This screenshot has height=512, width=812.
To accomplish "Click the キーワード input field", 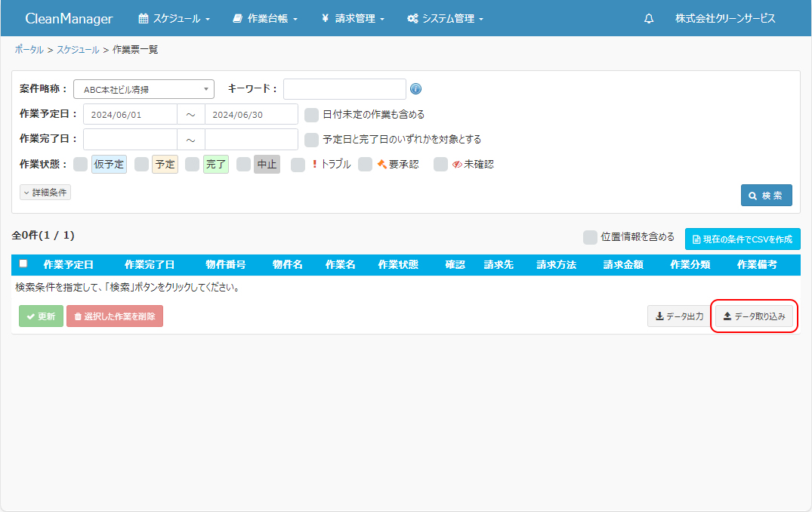I will [344, 89].
